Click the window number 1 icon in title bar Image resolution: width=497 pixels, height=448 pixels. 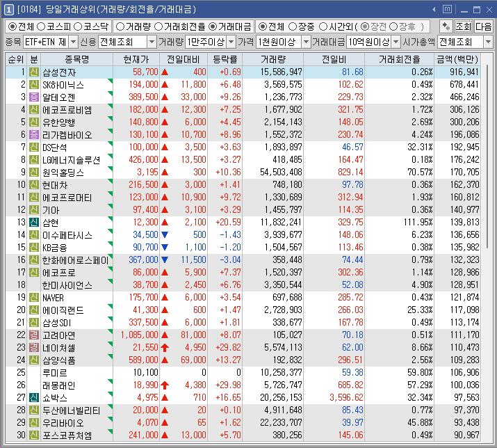(x=8, y=10)
